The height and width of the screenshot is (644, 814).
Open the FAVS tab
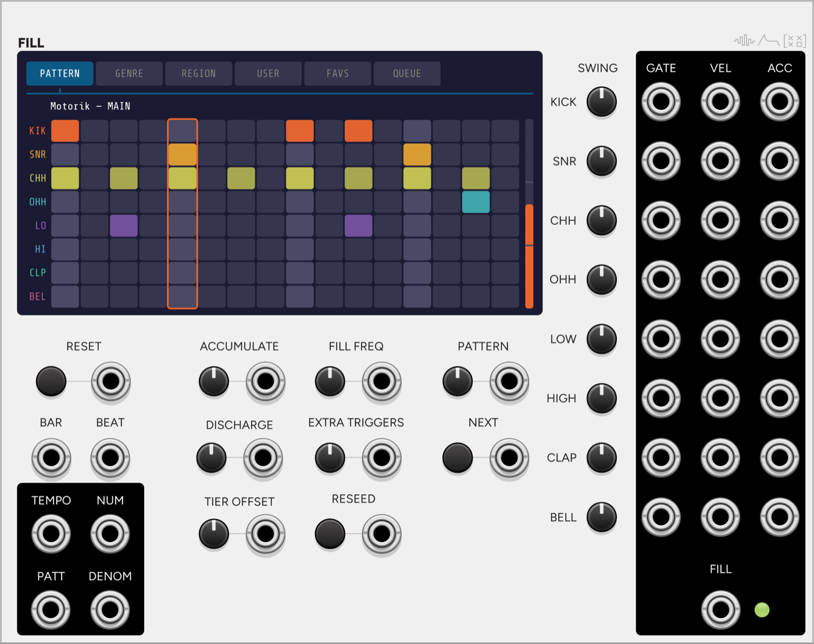click(x=337, y=74)
